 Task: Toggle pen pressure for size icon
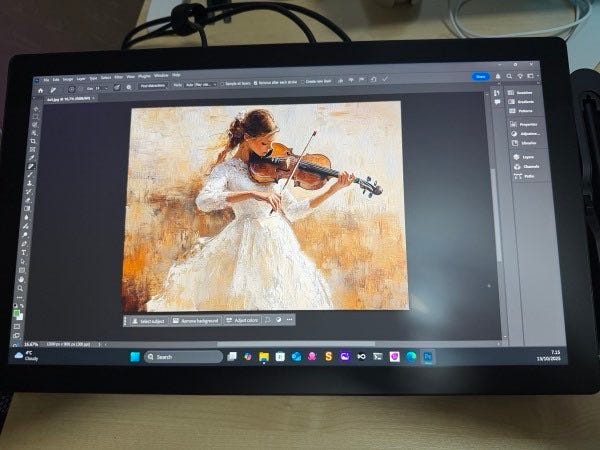point(116,87)
